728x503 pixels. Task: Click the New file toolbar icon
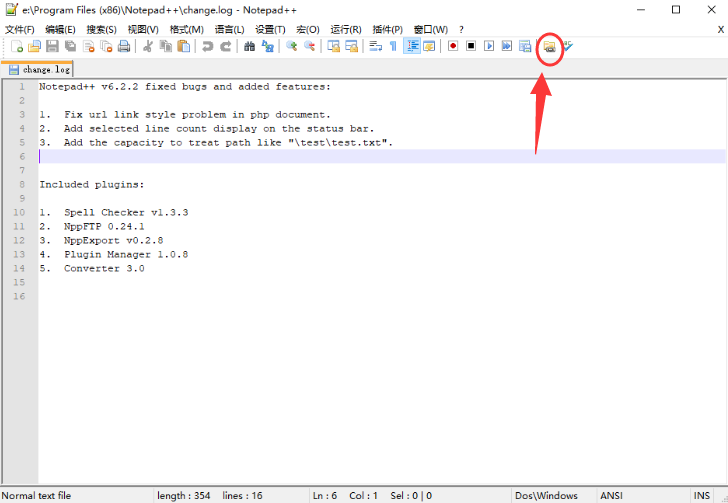click(17, 46)
